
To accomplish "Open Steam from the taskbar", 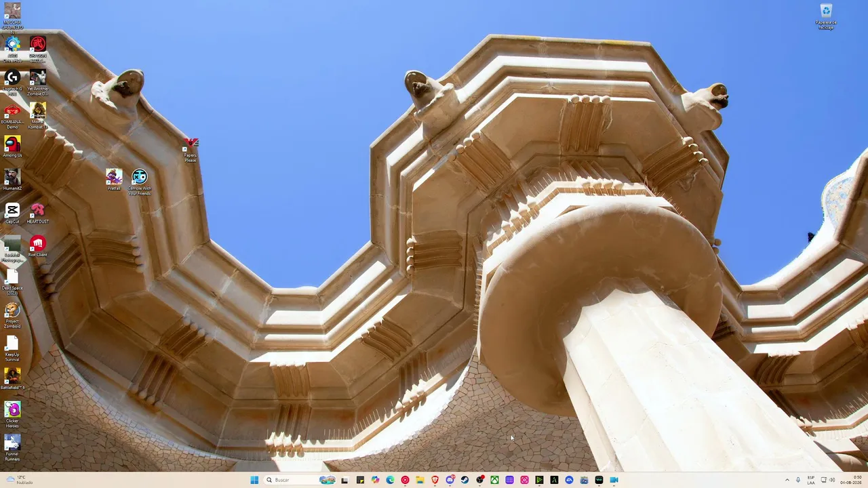I will (x=465, y=480).
